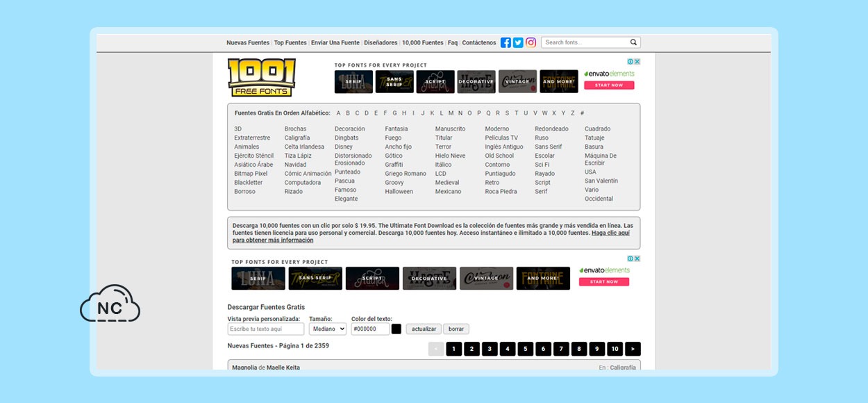868x403 pixels.
Task: Open the Gótico font category
Action: 394,156
